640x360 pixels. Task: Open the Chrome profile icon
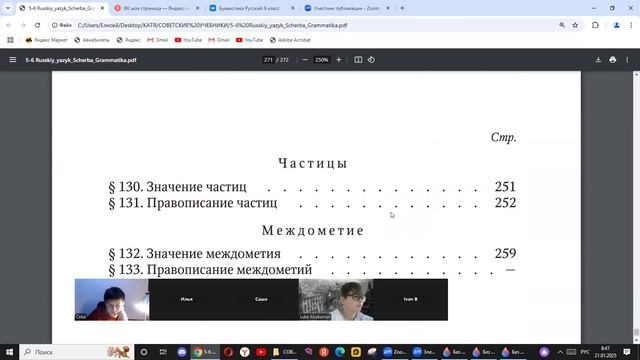tap(616, 25)
